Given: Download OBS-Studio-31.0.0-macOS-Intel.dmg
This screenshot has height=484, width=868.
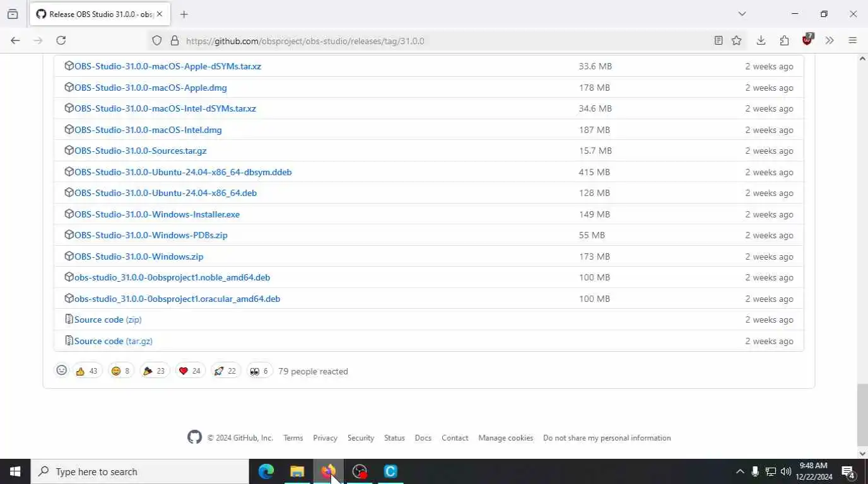Looking at the screenshot, I should coord(148,130).
